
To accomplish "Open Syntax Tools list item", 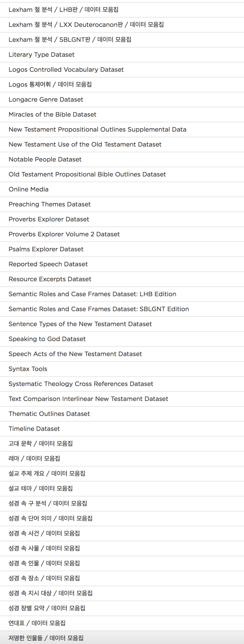I will click(122, 369).
